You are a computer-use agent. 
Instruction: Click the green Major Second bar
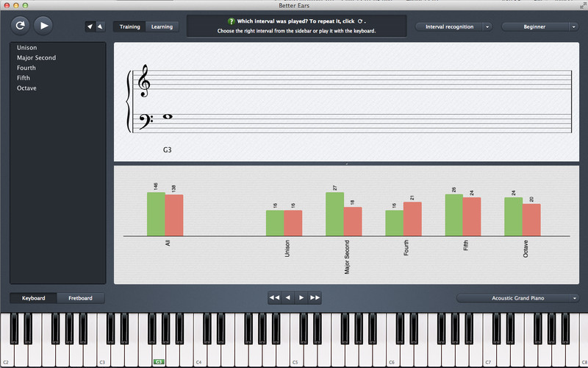click(x=335, y=214)
